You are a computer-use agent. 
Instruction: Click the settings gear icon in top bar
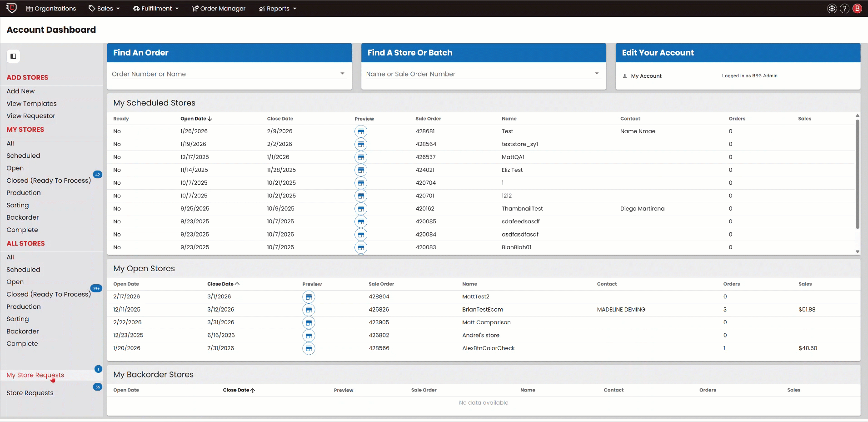pyautogui.click(x=832, y=9)
